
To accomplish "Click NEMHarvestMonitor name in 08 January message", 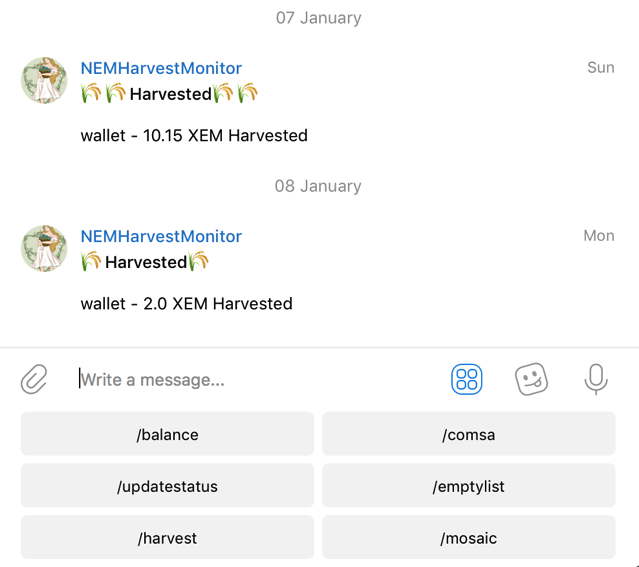I will [x=161, y=236].
